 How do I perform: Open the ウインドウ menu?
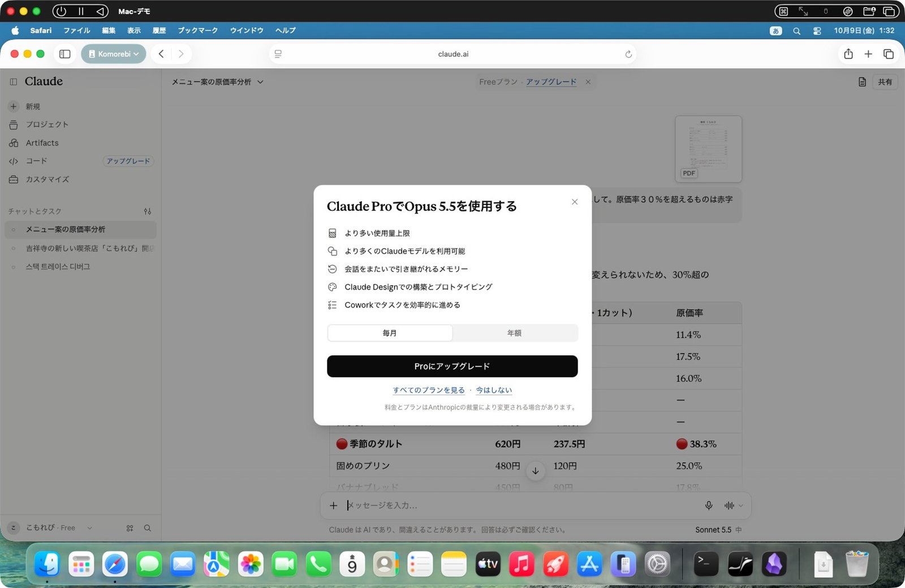(x=247, y=31)
